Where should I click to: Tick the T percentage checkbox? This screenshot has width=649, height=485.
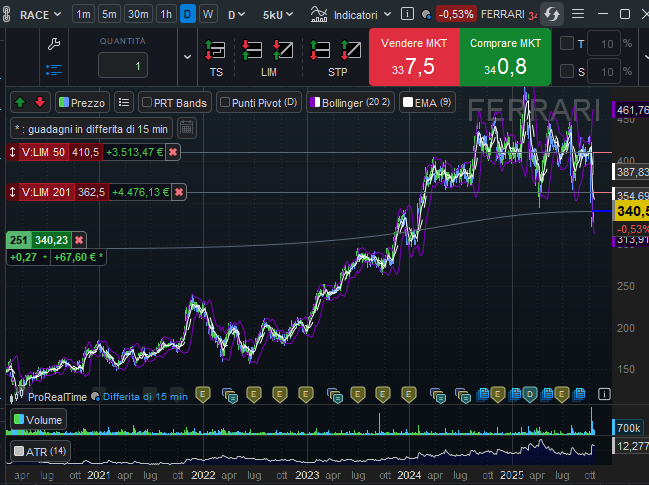[567, 44]
